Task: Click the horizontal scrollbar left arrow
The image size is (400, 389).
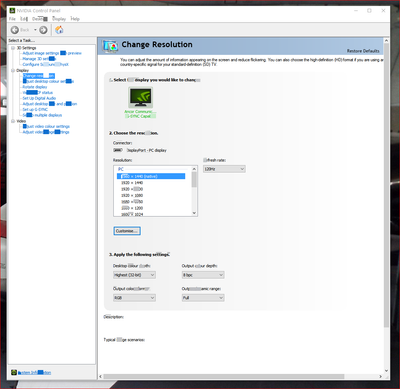Action: (101, 377)
